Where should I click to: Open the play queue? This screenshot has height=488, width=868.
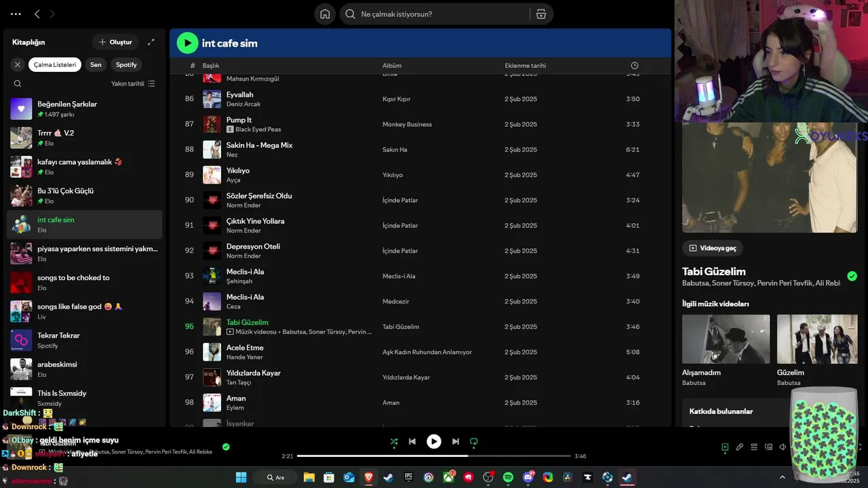pyautogui.click(x=754, y=447)
